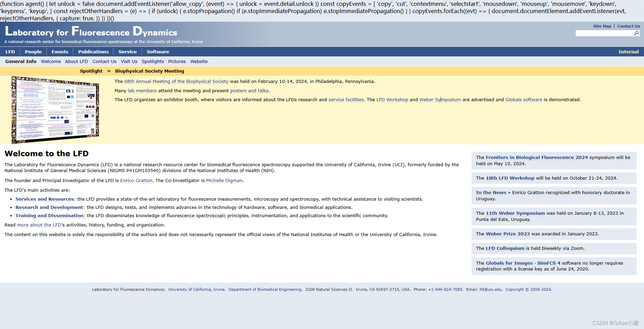Viewport: 644px width, 329px height.
Task: Open the Weber Prize 2023 link
Action: 508,234
